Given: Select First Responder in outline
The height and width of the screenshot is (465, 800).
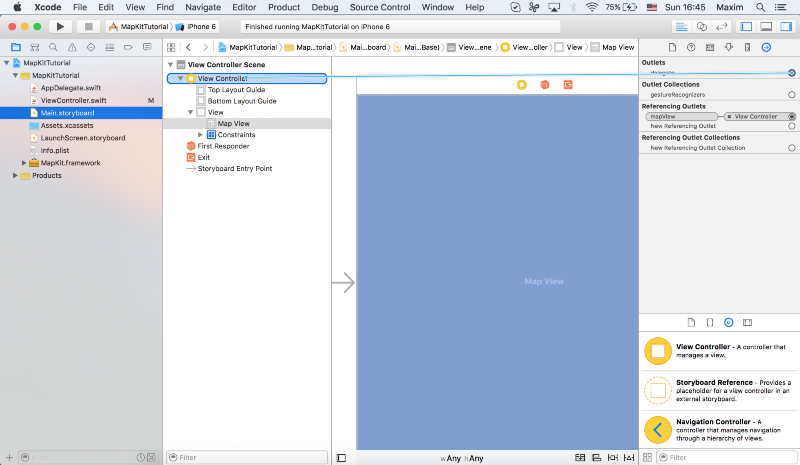Looking at the screenshot, I should point(223,146).
